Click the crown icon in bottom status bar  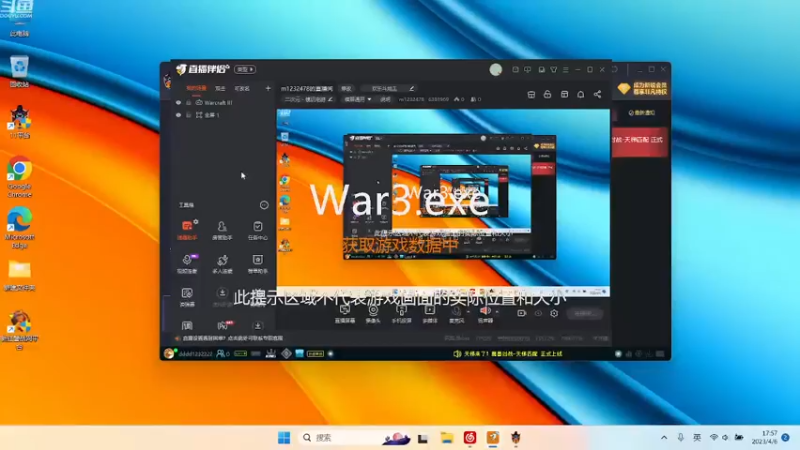pos(270,353)
